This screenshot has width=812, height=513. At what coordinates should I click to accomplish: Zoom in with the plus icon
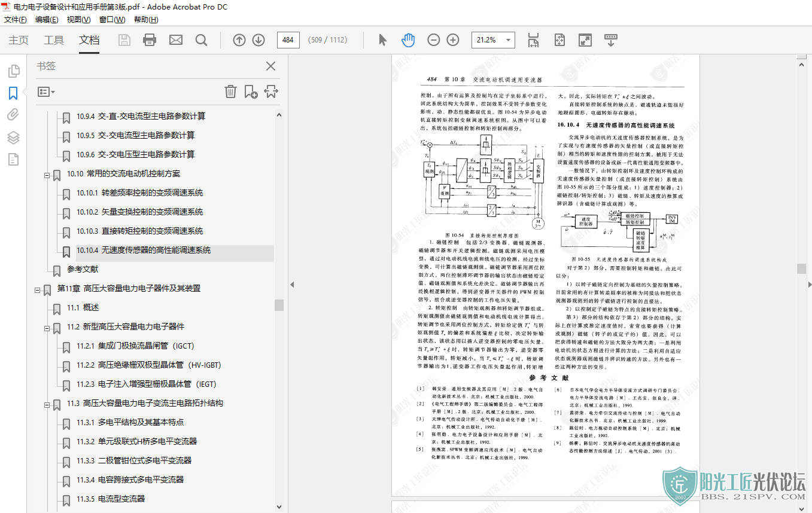coord(453,40)
